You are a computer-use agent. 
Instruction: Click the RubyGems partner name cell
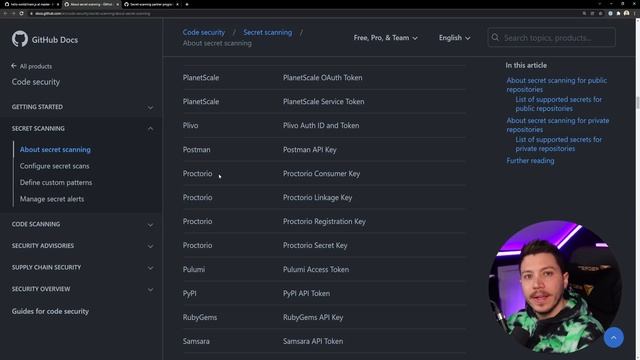pos(200,318)
